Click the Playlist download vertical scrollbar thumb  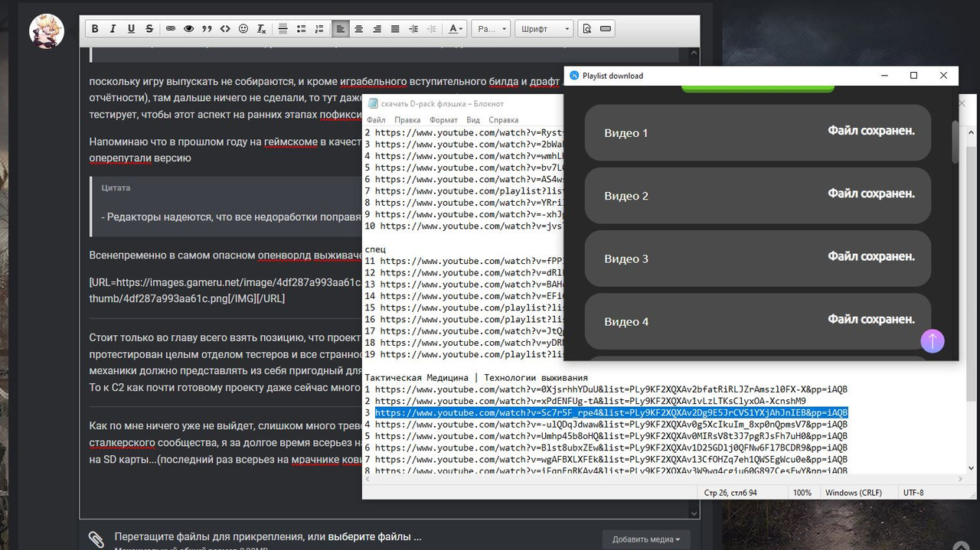click(x=955, y=142)
